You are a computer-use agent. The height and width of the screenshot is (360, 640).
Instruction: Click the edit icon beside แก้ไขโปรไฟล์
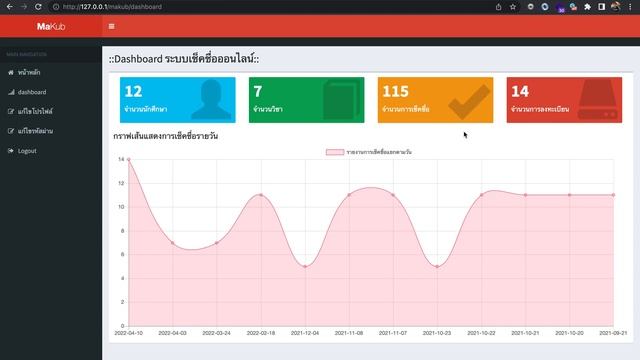click(x=11, y=111)
